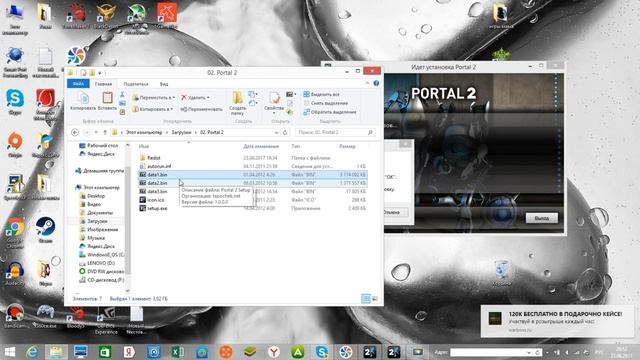The width and height of the screenshot is (640, 360).
Task: Switch to the large icons view
Action: (x=375, y=299)
